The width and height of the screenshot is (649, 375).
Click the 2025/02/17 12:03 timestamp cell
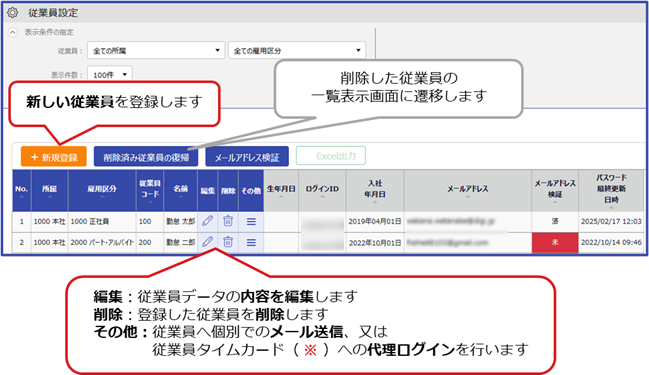click(x=611, y=221)
